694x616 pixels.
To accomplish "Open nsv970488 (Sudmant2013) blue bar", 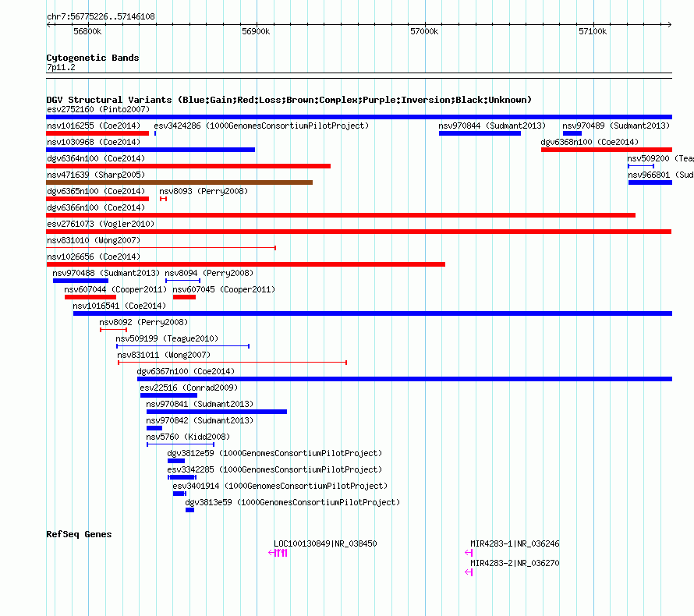I will (x=80, y=281).
